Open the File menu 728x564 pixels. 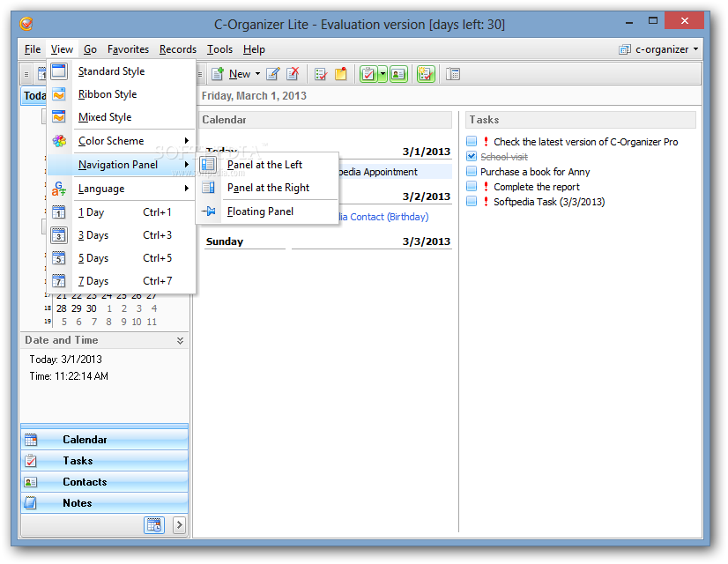point(33,49)
